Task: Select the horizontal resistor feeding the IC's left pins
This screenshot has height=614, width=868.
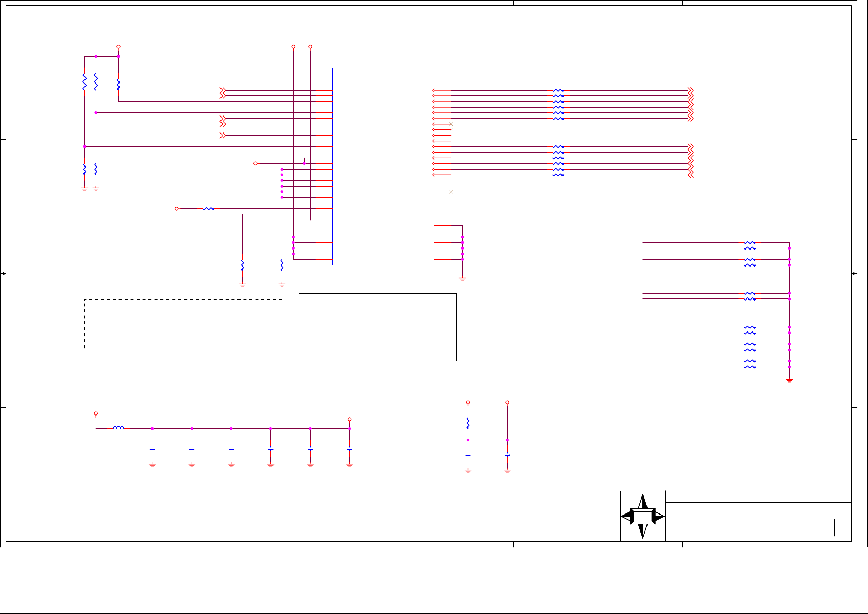Action: [x=209, y=209]
